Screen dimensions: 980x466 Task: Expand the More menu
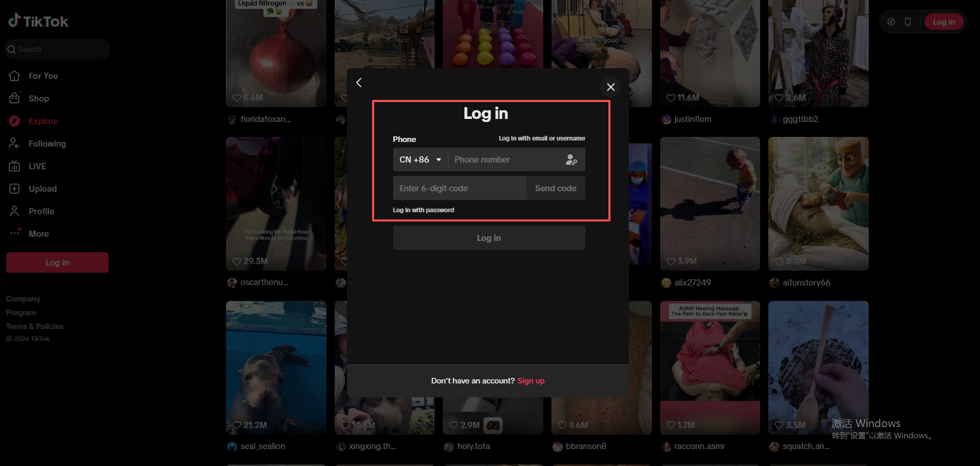pos(38,234)
